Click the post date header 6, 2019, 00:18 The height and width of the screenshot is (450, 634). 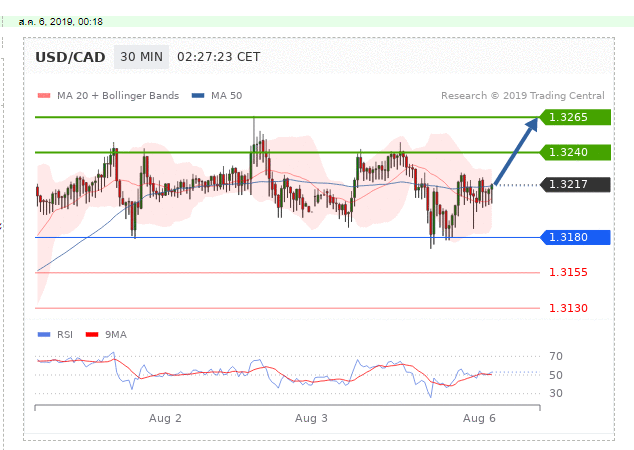pos(61,22)
